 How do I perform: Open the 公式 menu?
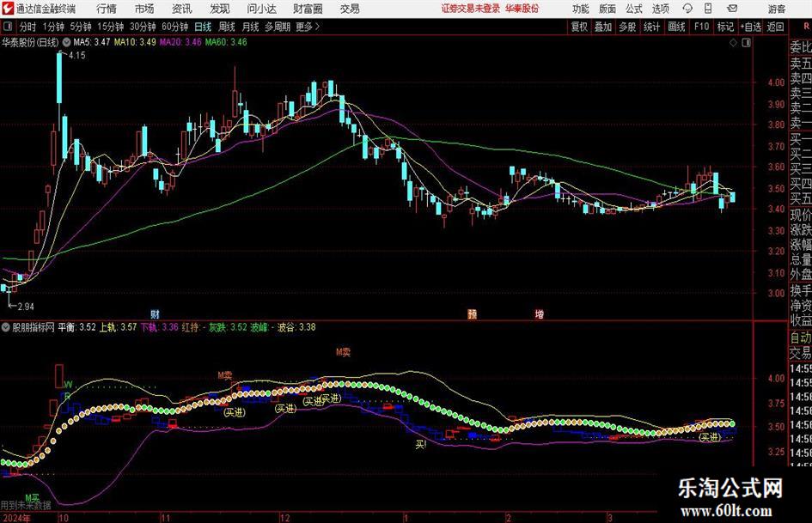[634, 9]
